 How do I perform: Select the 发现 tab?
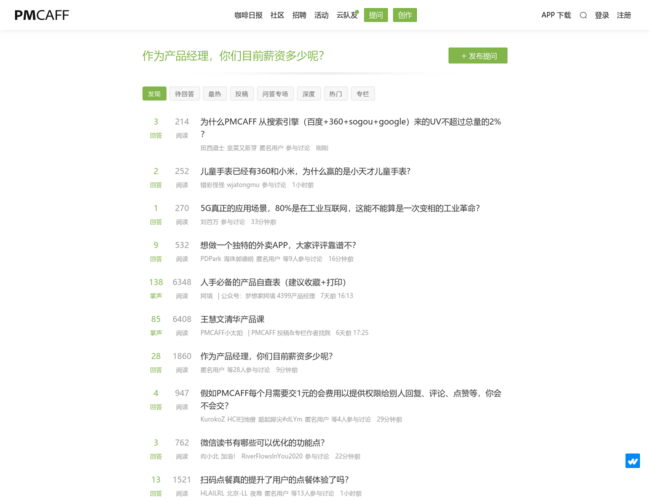coord(154,94)
